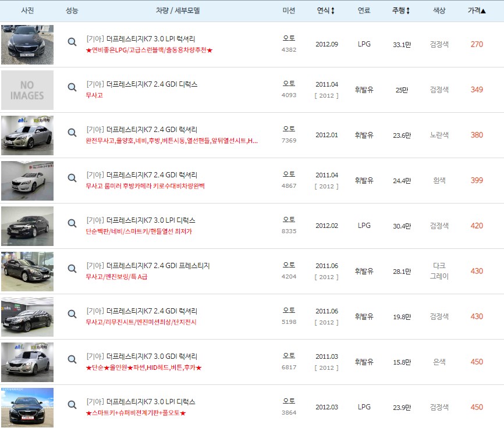Image resolution: width=504 pixels, height=428 pixels.
Task: Click the 색상 column header
Action: tap(439, 10)
